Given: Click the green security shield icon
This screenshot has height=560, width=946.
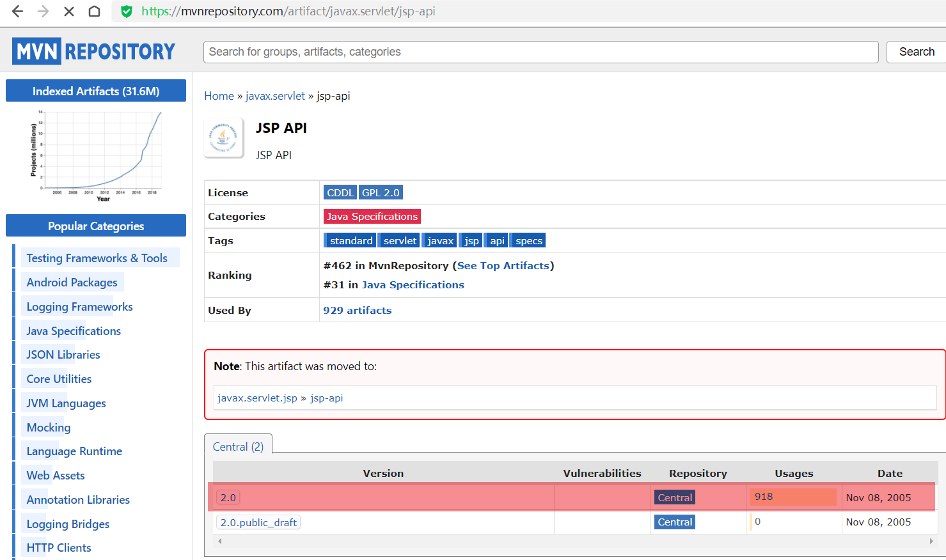Looking at the screenshot, I should 127,12.
